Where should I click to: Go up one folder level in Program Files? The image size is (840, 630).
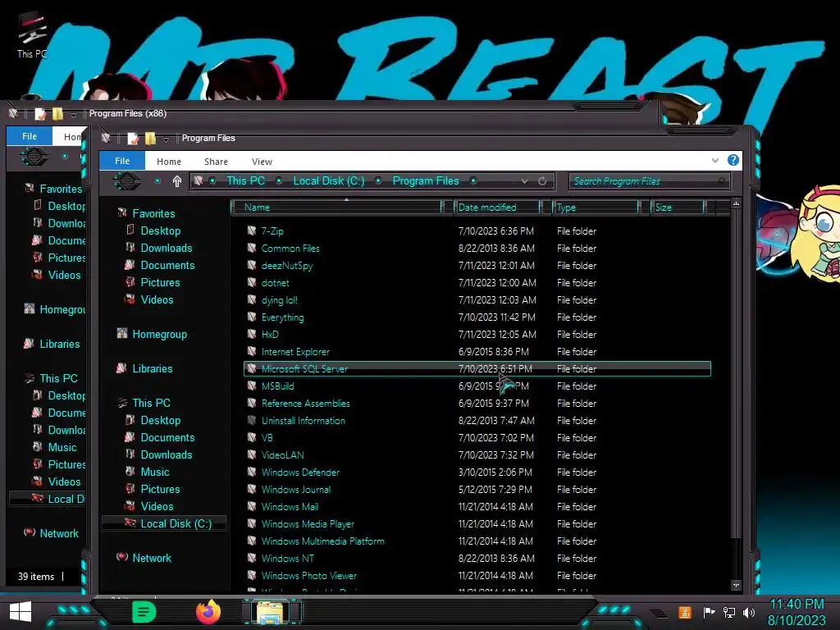click(177, 181)
